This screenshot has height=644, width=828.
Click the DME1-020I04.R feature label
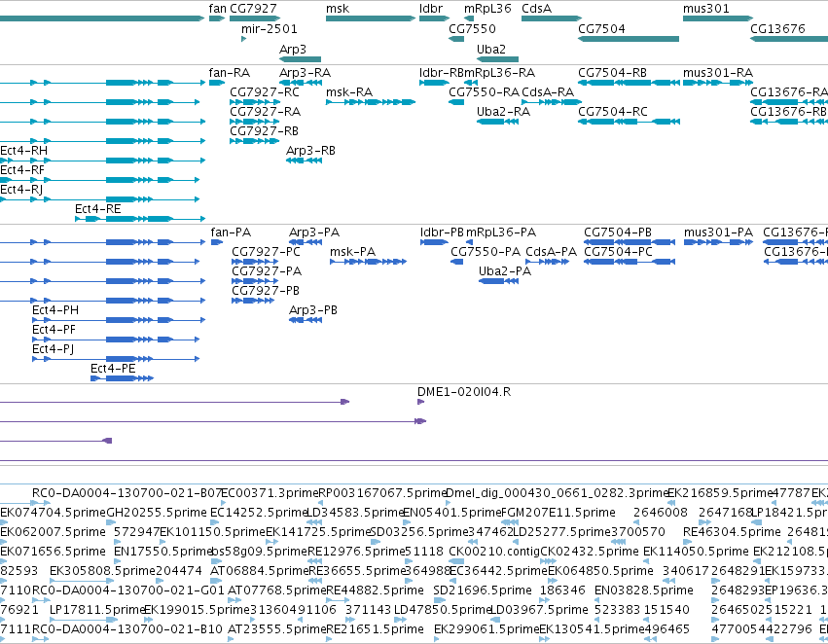pyautogui.click(x=464, y=392)
